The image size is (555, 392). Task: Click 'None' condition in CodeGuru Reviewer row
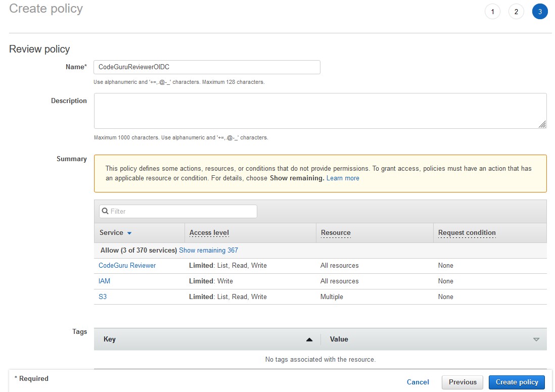[446, 265]
